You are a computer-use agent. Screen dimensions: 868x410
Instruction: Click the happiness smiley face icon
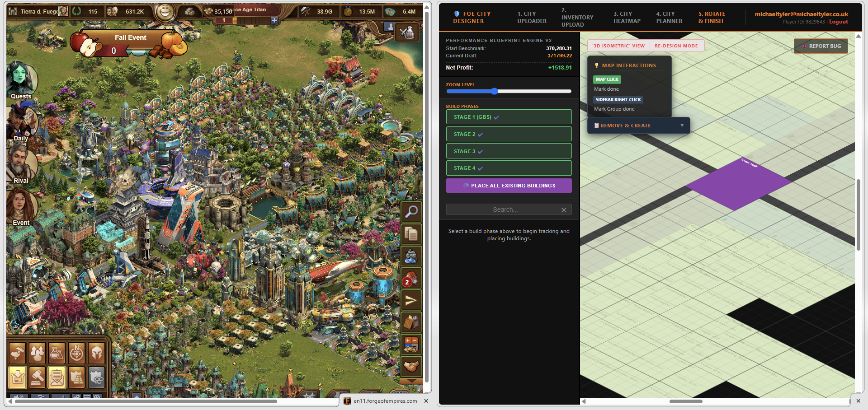(165, 12)
